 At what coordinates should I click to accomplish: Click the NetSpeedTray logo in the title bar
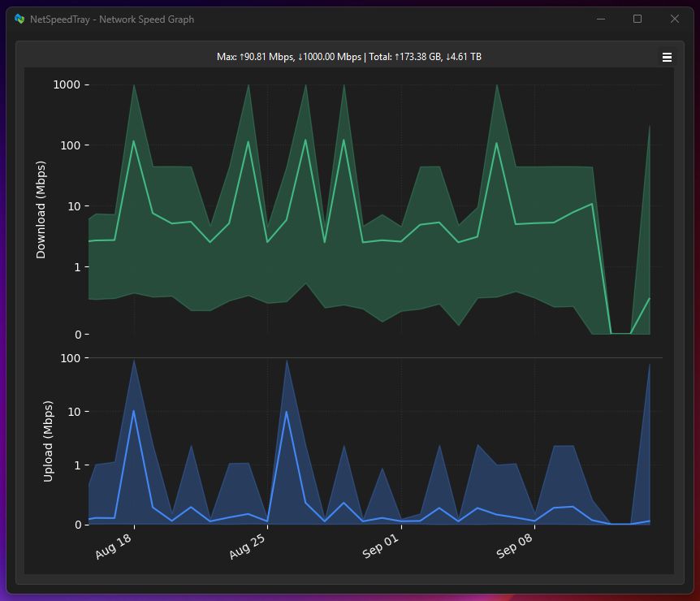18,19
